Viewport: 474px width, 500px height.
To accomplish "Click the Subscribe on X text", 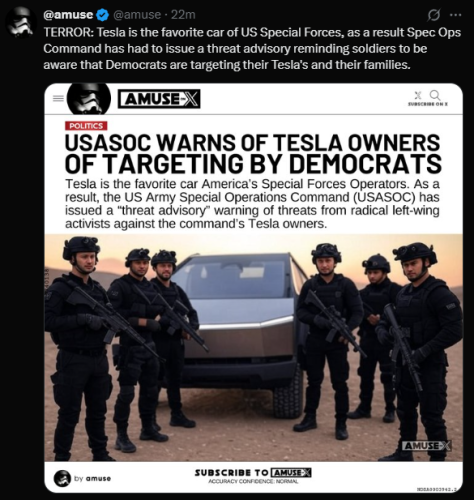I will tap(428, 104).
